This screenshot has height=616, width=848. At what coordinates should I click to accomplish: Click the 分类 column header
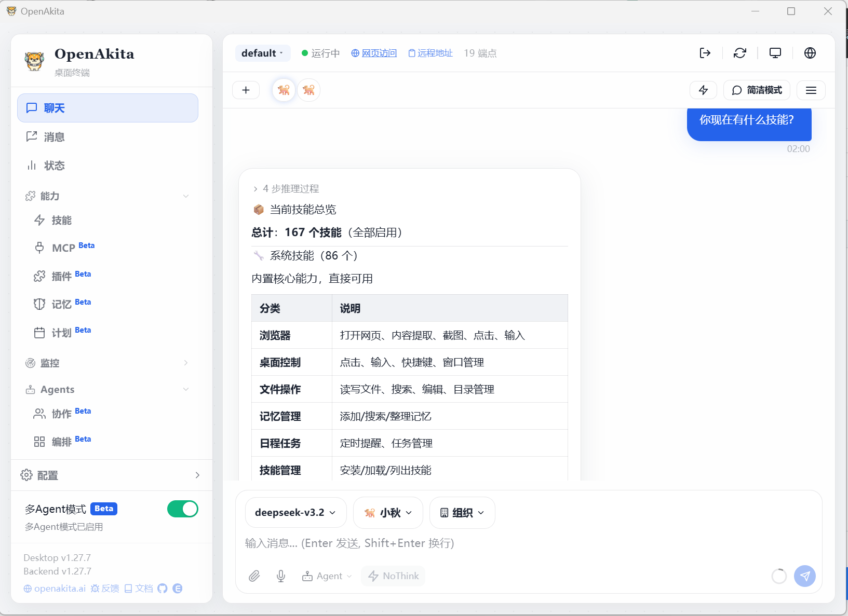[x=292, y=308]
